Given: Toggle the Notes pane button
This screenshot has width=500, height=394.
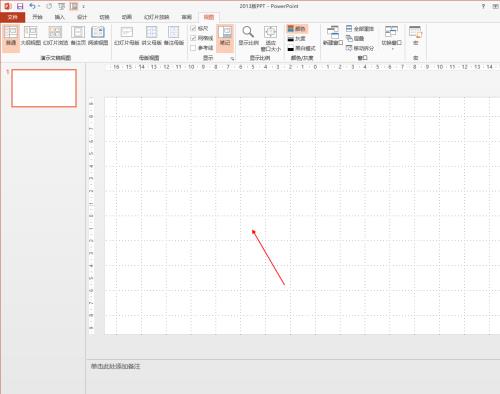Looking at the screenshot, I should 225,36.
